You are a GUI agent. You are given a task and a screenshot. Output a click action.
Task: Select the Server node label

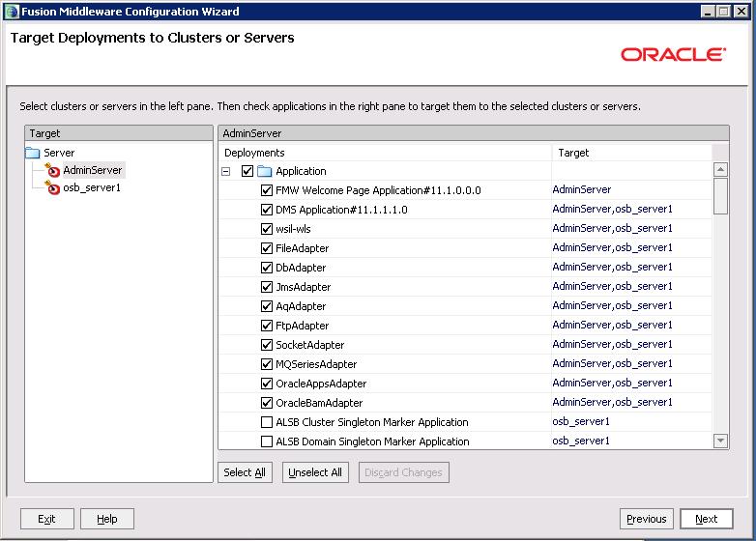pyautogui.click(x=59, y=153)
